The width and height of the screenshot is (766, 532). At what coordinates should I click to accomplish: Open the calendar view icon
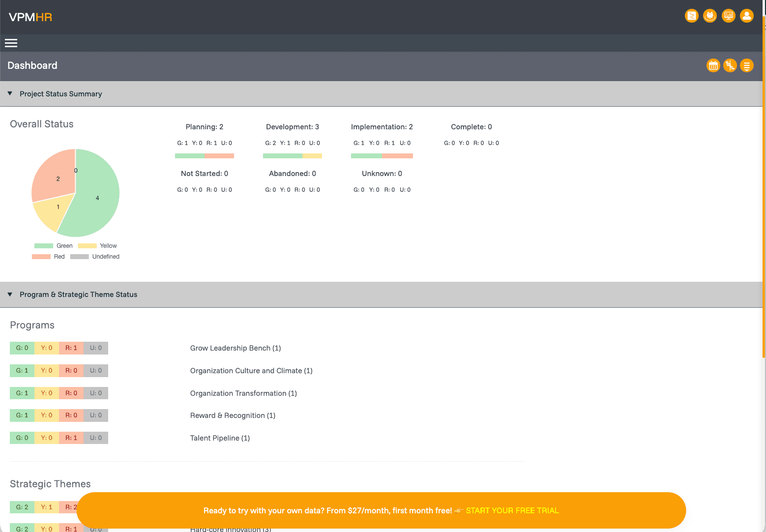(713, 65)
